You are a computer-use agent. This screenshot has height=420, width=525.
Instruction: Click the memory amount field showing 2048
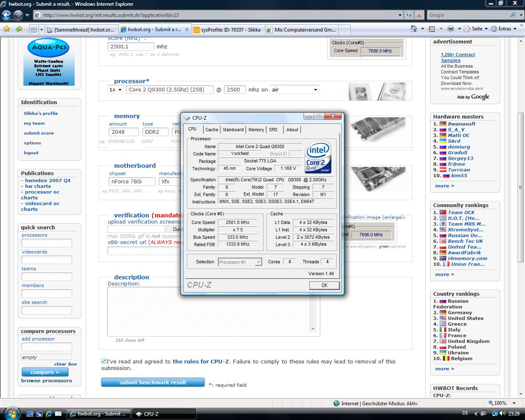[x=124, y=132]
